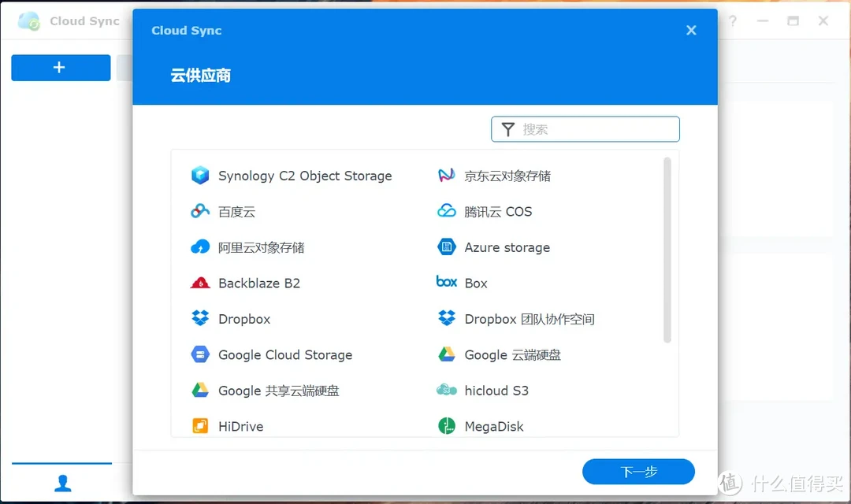Image resolution: width=851 pixels, height=504 pixels.
Task: Choose Azure storage as sync destination
Action: click(x=507, y=247)
